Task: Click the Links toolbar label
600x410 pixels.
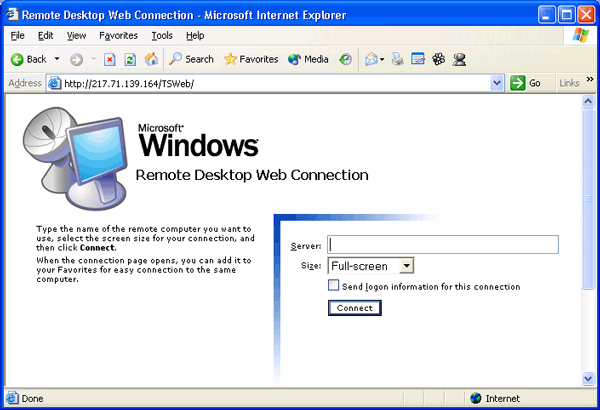Action: [x=569, y=83]
